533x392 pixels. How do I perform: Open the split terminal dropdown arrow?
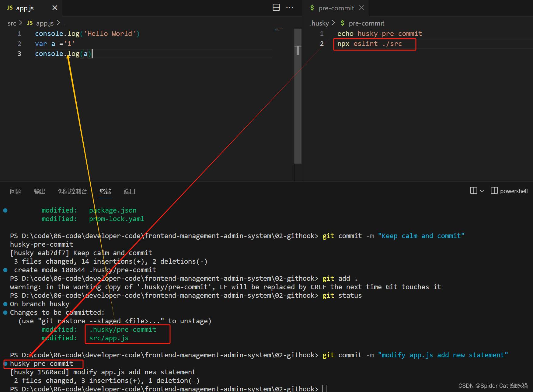click(x=482, y=191)
